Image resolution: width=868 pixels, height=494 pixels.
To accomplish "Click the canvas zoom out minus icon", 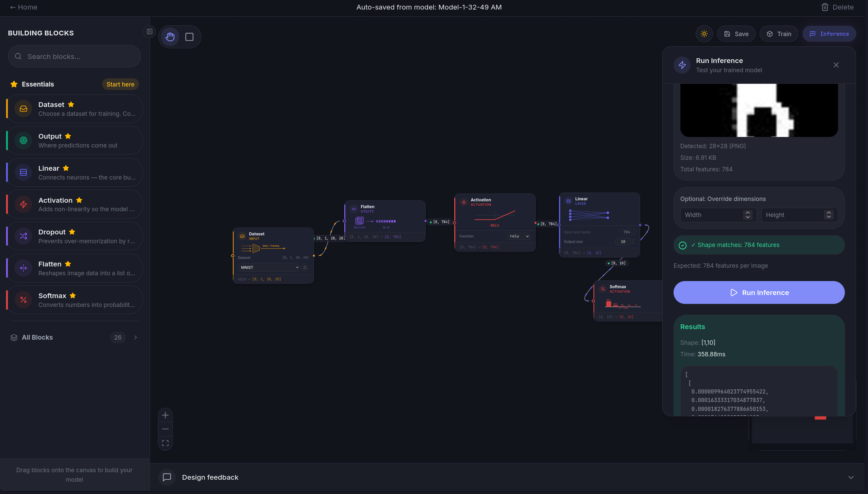I will [x=165, y=429].
